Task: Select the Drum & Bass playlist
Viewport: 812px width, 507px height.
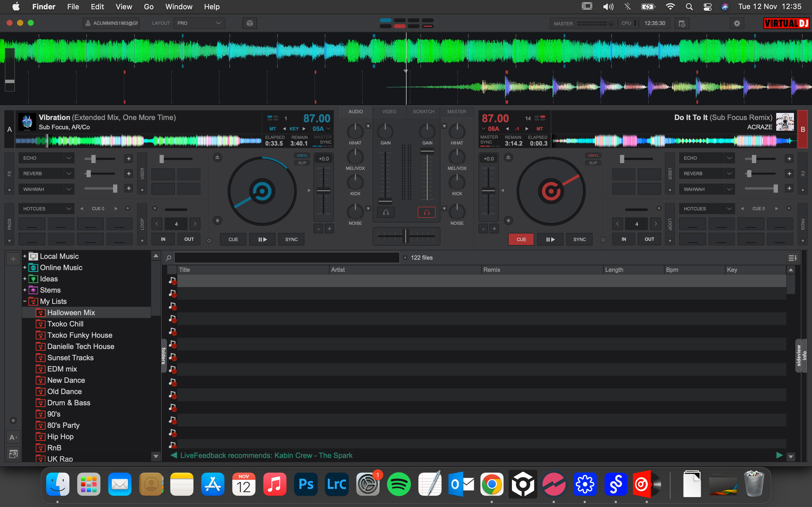Action: point(69,403)
